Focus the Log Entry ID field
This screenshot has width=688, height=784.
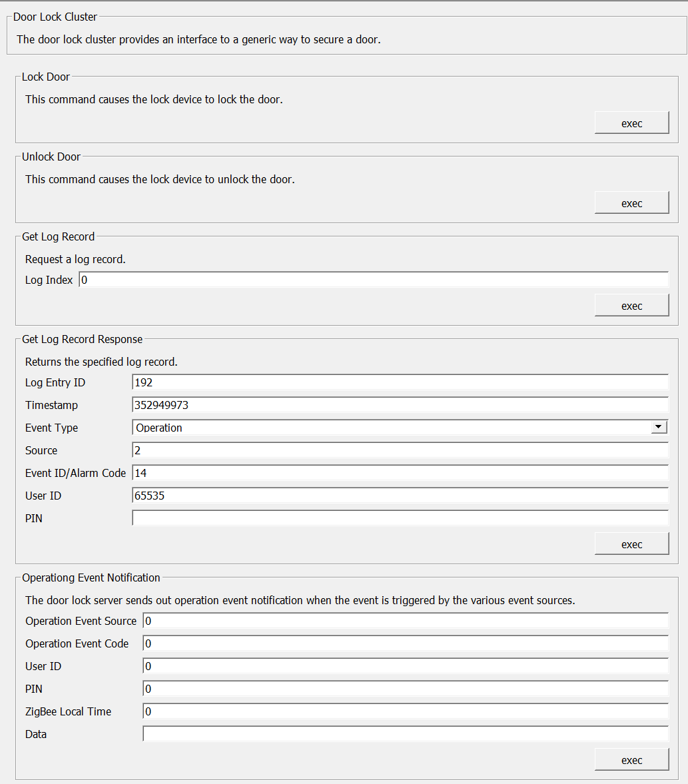[x=400, y=382]
